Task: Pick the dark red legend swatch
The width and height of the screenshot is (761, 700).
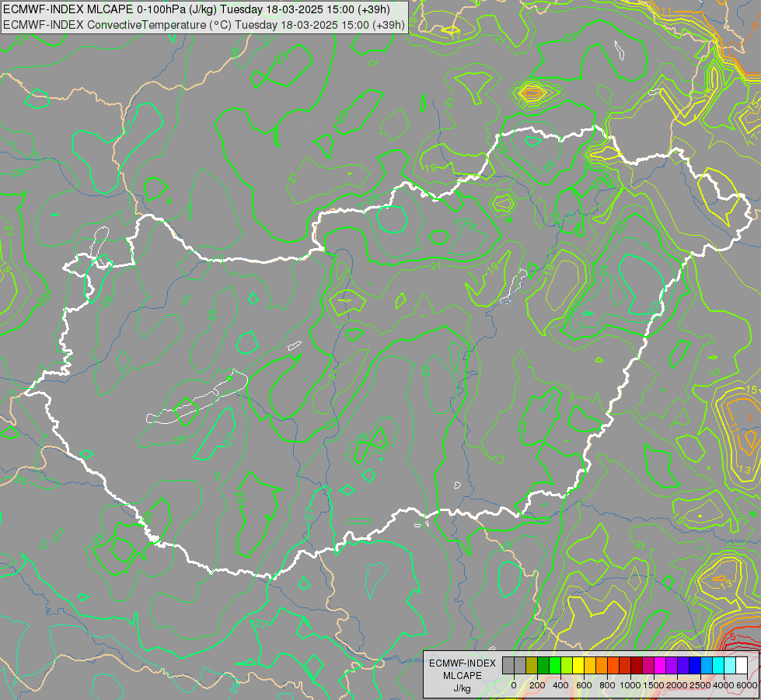Action: [637, 665]
